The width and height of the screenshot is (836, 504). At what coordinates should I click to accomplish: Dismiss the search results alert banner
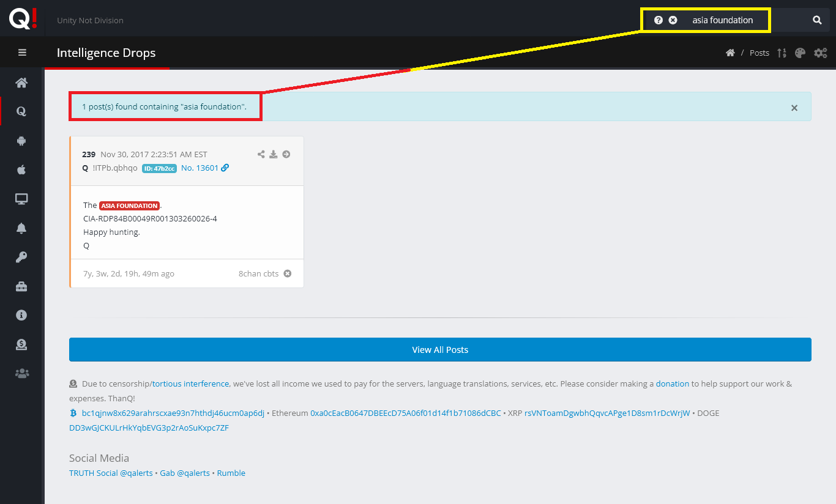794,108
